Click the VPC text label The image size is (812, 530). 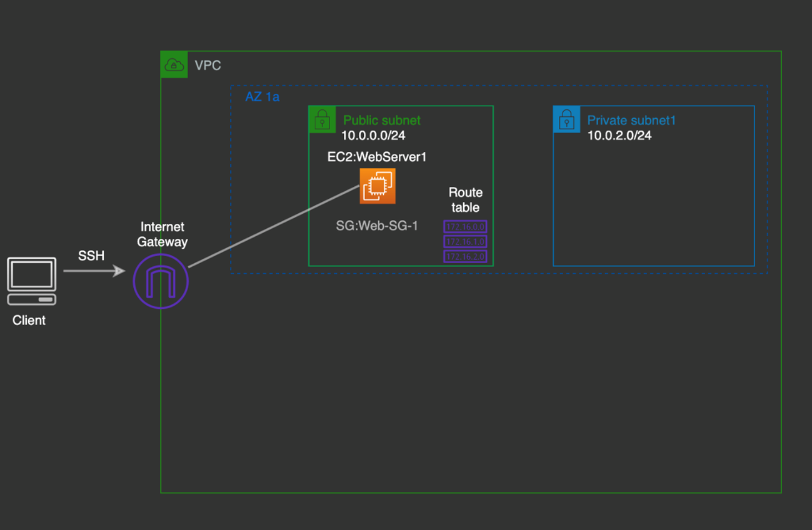click(x=208, y=66)
